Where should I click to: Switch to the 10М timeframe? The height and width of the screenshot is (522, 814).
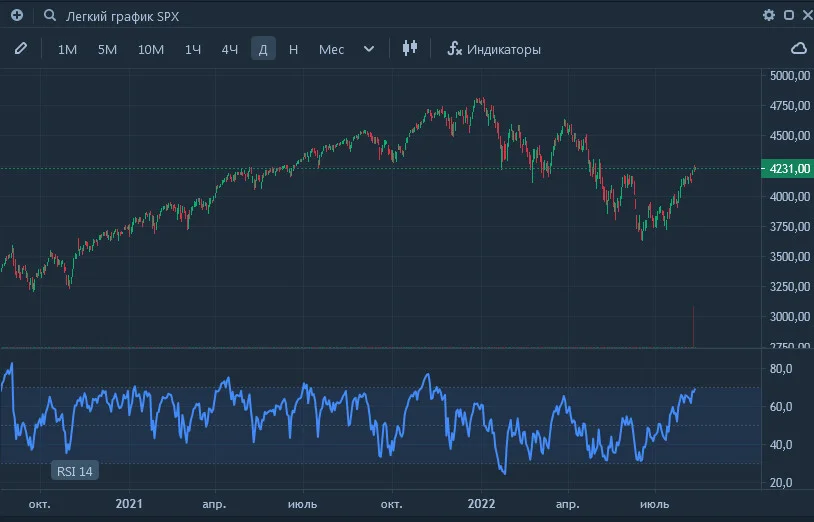pyautogui.click(x=151, y=49)
